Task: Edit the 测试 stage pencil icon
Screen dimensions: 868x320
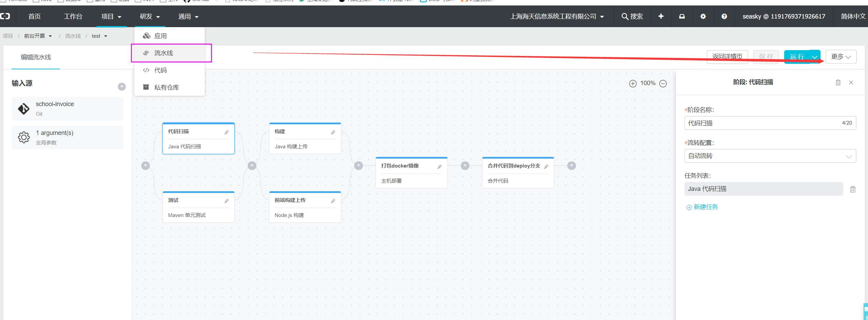Action: pyautogui.click(x=226, y=201)
